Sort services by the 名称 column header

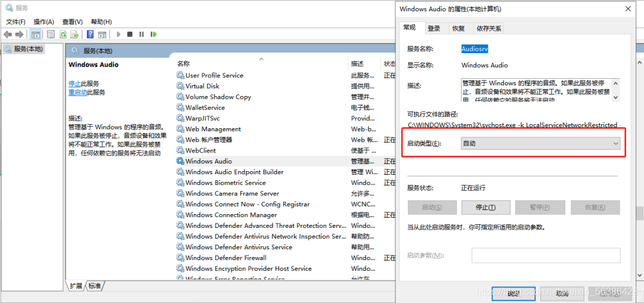click(184, 64)
